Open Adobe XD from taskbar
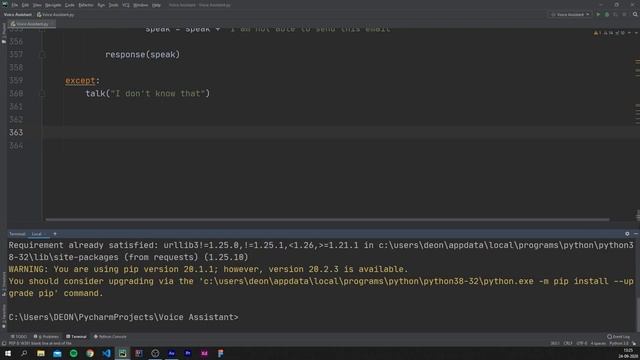 coord(204,353)
